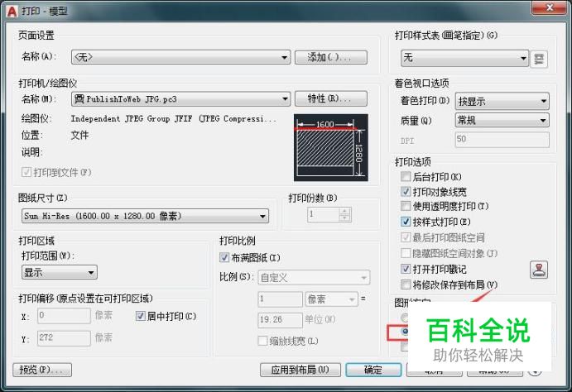Screen dimensions: 572x392
Task: Toggle 打印对象线宽 checkbox
Action: pyautogui.click(x=406, y=192)
